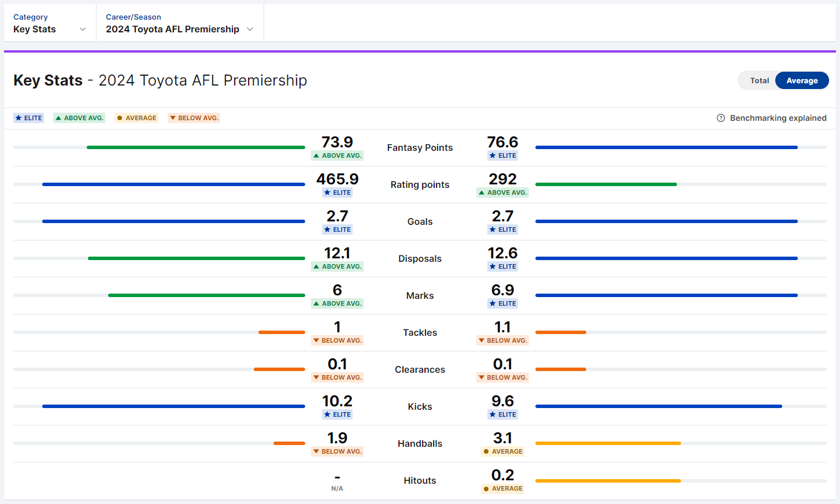
Task: Click the ABOVE AVG. badge under 73.9
Action: pyautogui.click(x=337, y=155)
